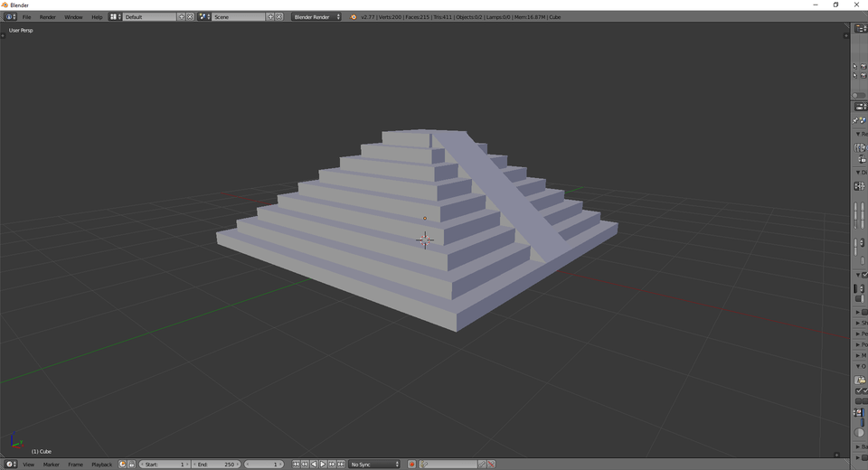Open the timeline editor type selector icon
This screenshot has width=868, height=470.
click(x=11, y=465)
